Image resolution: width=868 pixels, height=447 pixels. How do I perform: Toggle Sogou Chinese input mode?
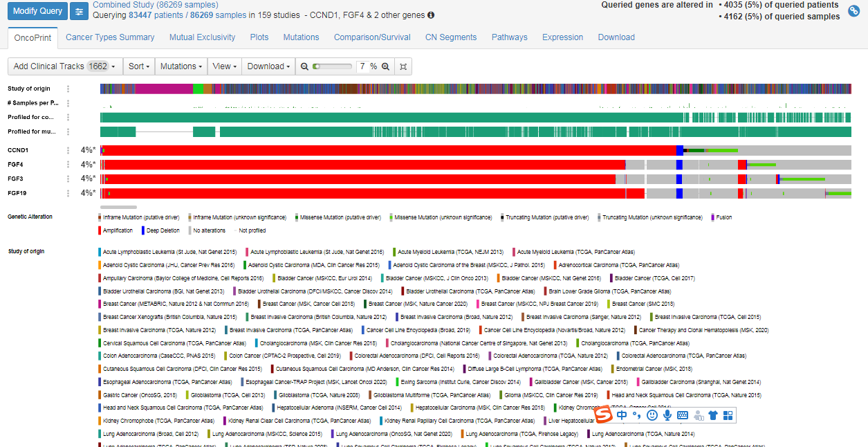pyautogui.click(x=622, y=415)
